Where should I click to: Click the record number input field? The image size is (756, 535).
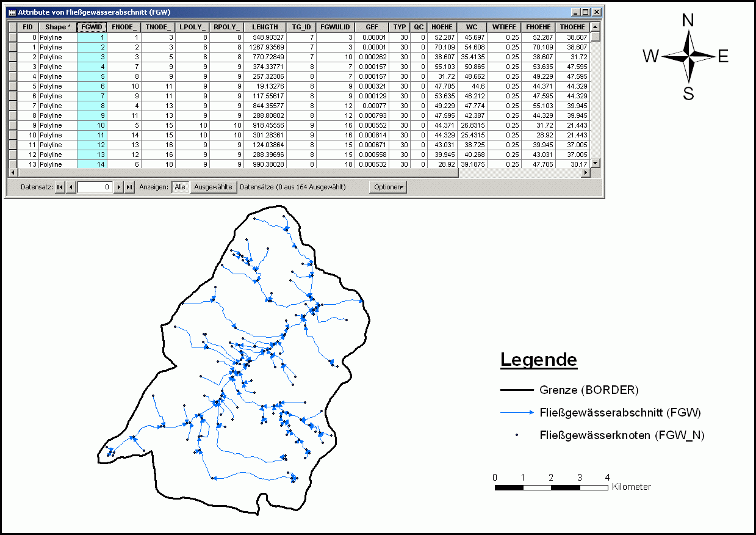point(95,187)
